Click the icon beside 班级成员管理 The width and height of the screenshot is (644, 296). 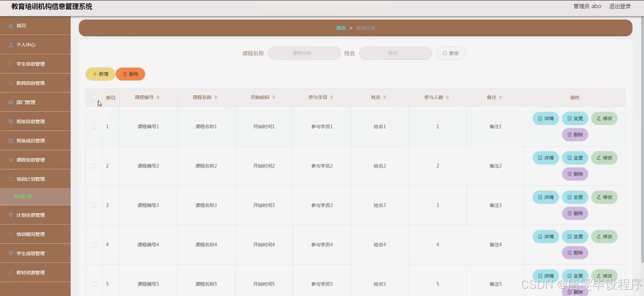[11, 141]
